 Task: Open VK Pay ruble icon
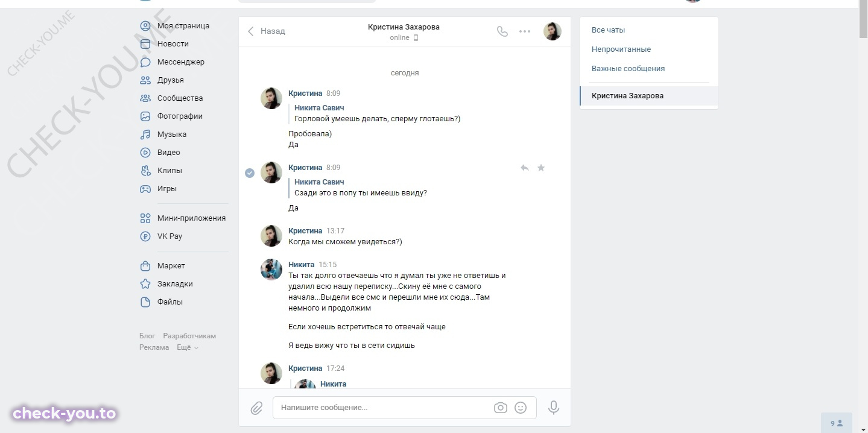pyautogui.click(x=145, y=236)
